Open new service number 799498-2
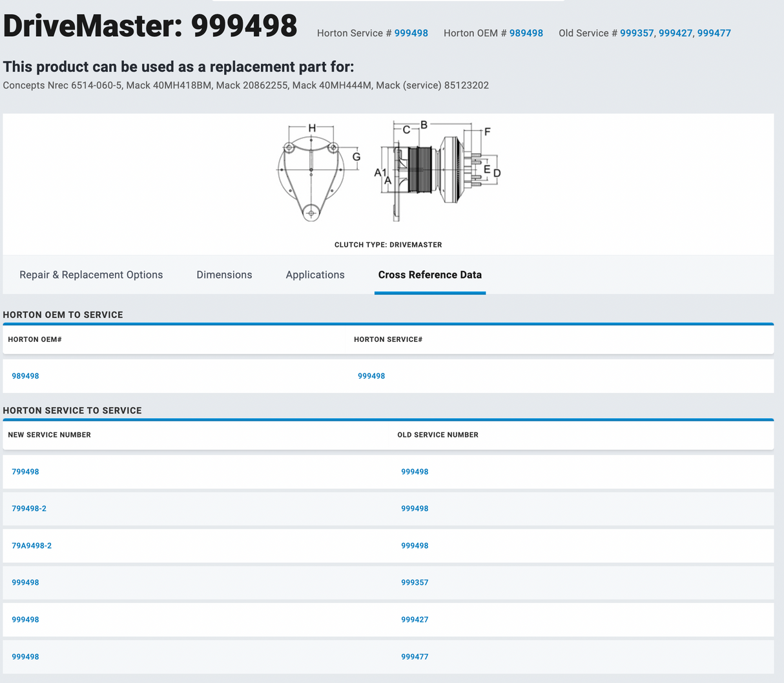This screenshot has width=784, height=683. pos(29,509)
